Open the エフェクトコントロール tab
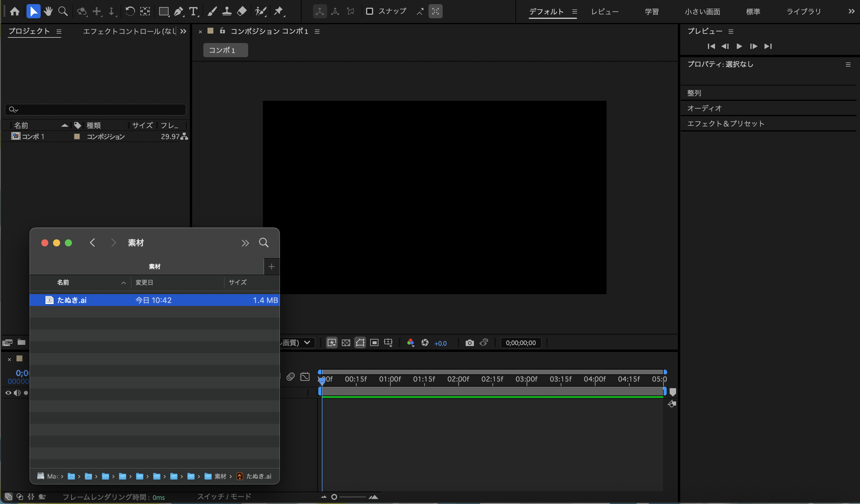 [130, 32]
